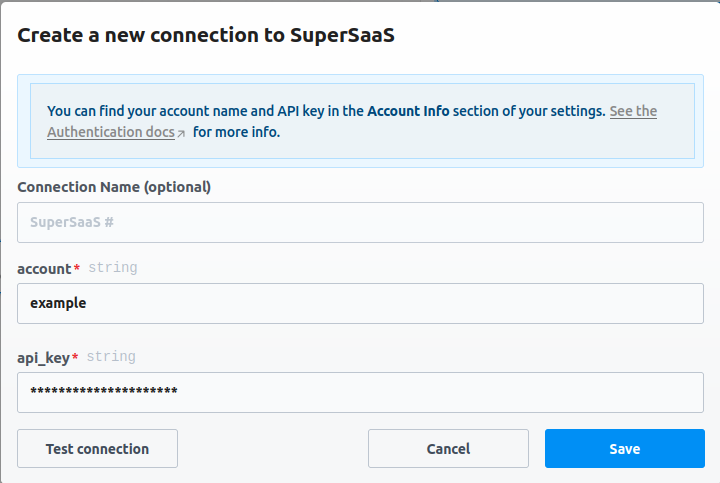Viewport: 720px width, 483px height.
Task: Click the Cancel button
Action: 448,449
